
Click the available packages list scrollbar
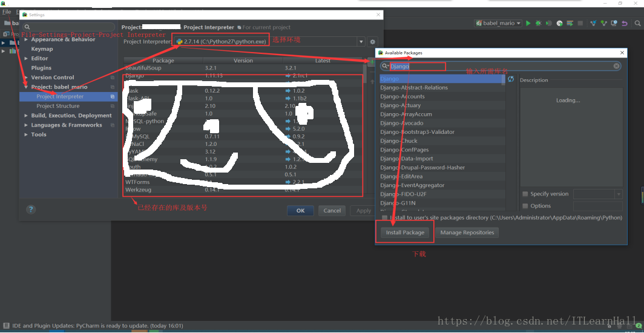tap(504, 80)
